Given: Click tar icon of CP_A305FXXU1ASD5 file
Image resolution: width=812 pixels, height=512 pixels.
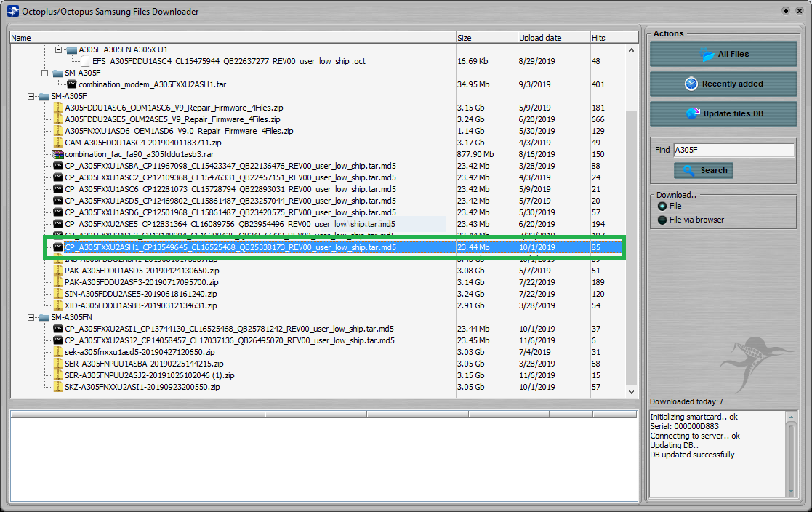Looking at the screenshot, I should [x=57, y=201].
